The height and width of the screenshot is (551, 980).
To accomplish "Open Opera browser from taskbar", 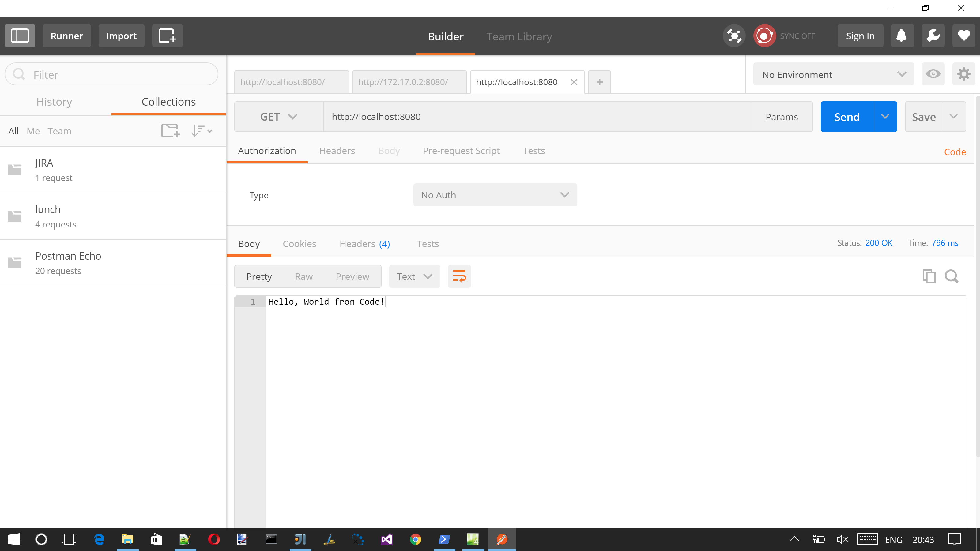I will (x=214, y=539).
